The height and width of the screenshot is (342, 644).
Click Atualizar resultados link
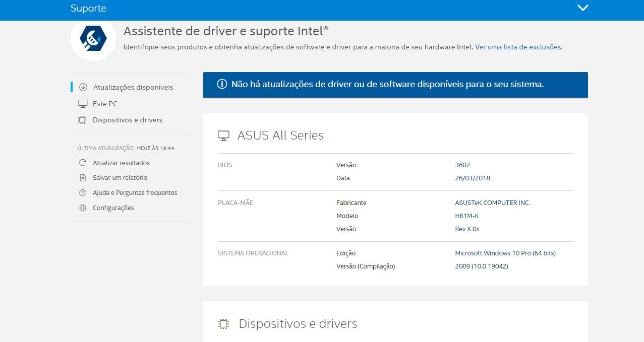pyautogui.click(x=121, y=163)
